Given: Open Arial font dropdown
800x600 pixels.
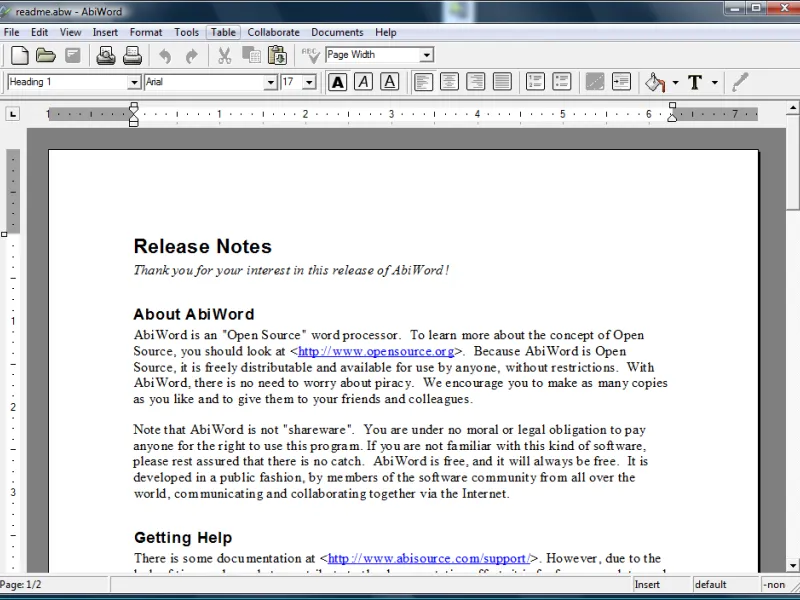Looking at the screenshot, I should pyautogui.click(x=270, y=82).
